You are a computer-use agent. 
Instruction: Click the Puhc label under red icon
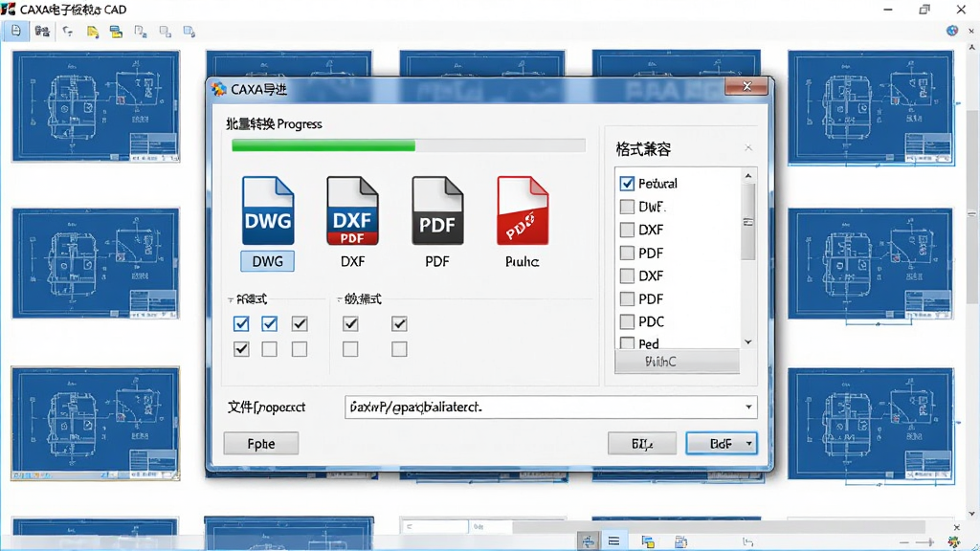[x=523, y=262]
